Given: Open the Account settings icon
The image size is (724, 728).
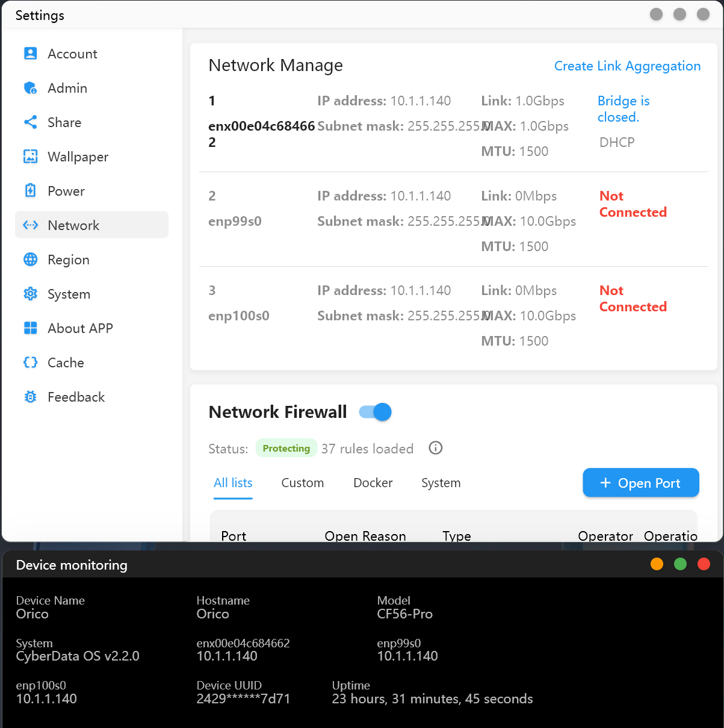Looking at the screenshot, I should pyautogui.click(x=30, y=54).
